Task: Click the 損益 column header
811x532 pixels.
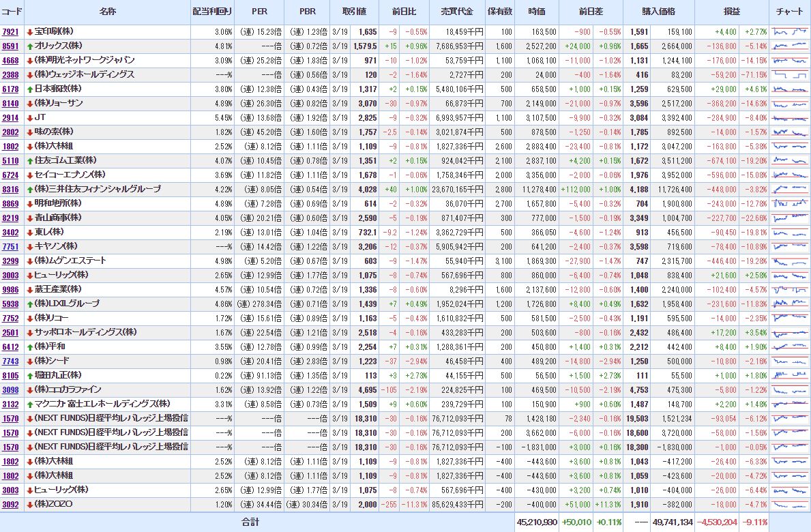Action: click(x=732, y=12)
